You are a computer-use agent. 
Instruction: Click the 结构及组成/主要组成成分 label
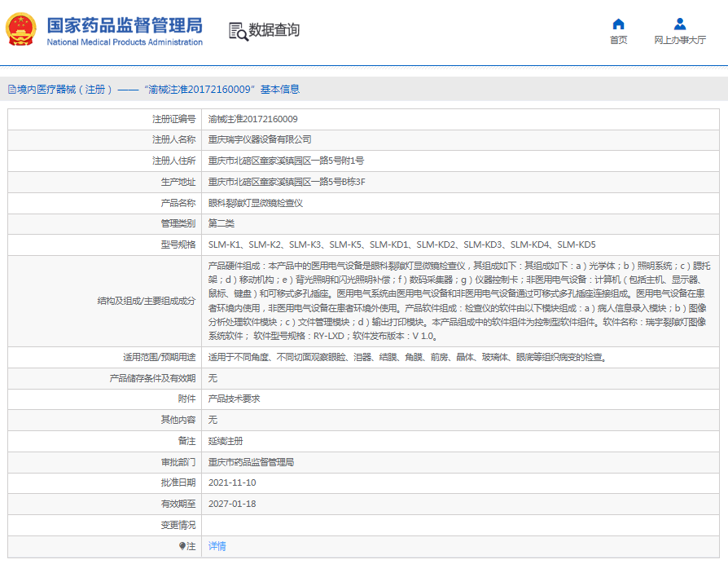pos(147,301)
